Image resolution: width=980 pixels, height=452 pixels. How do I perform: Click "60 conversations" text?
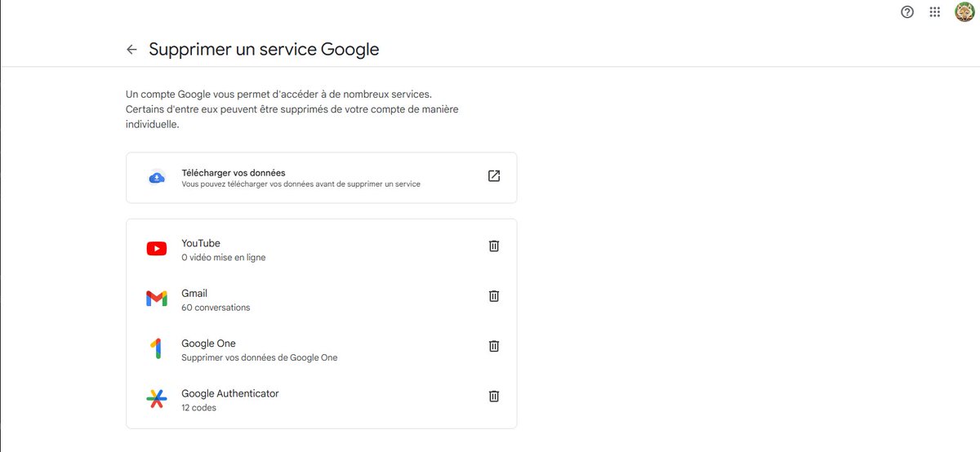pyautogui.click(x=216, y=308)
